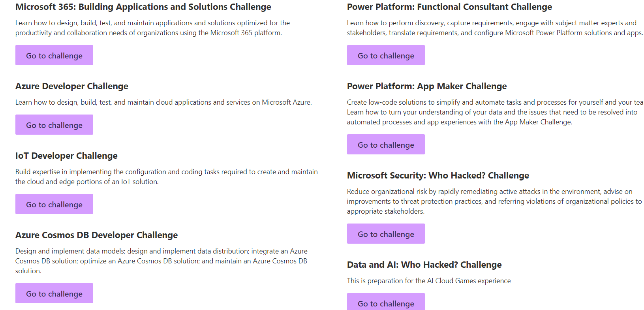Click the Microsoft 365 Building Applications heading
This screenshot has height=310, width=644.
coord(143,7)
